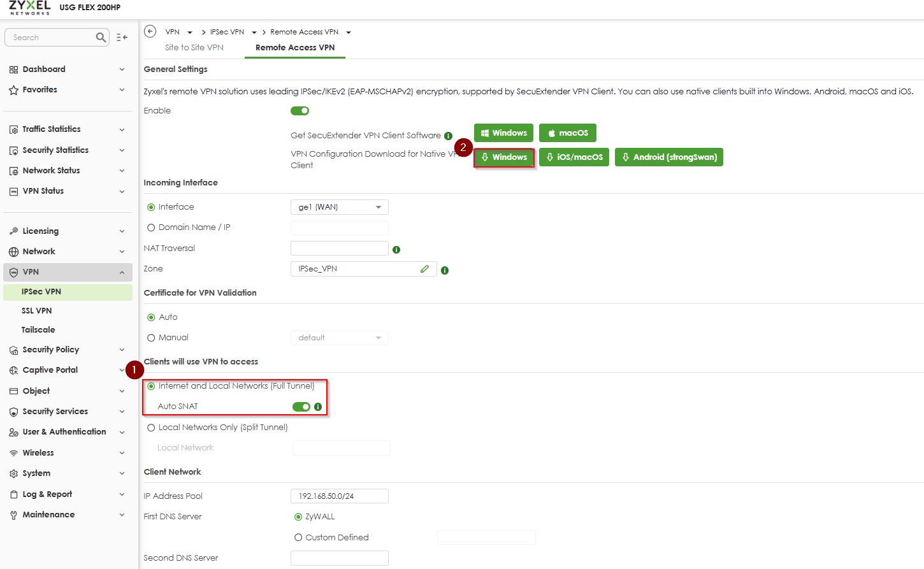Select Domain Name / IP radio button

tap(151, 227)
